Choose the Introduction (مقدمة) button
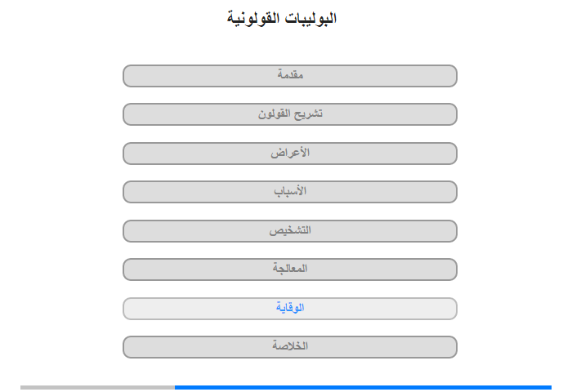The height and width of the screenshot is (392, 572). tap(290, 76)
